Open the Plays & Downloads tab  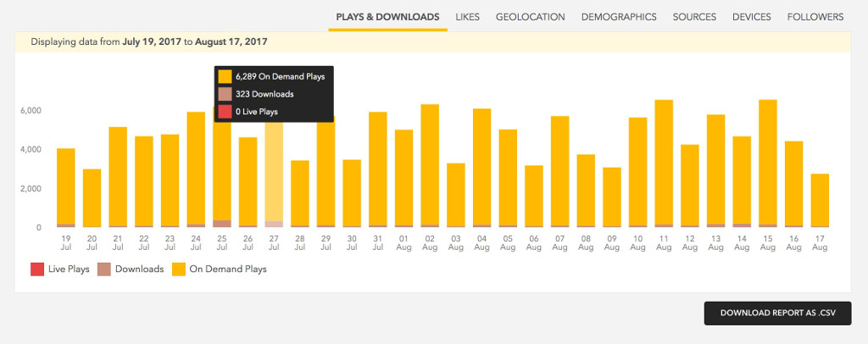click(387, 17)
